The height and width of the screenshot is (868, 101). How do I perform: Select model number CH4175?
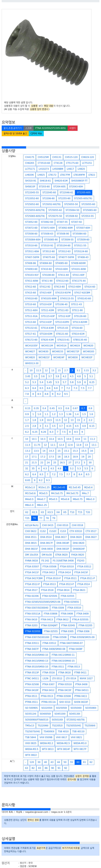[30, 157]
